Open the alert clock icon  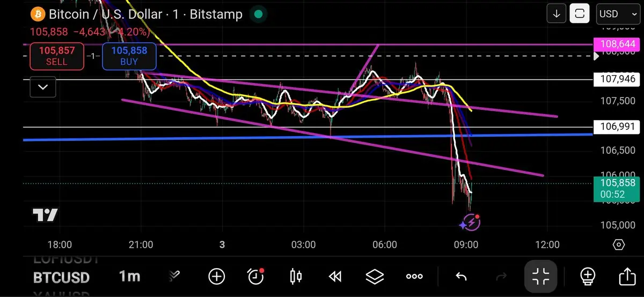[255, 277]
